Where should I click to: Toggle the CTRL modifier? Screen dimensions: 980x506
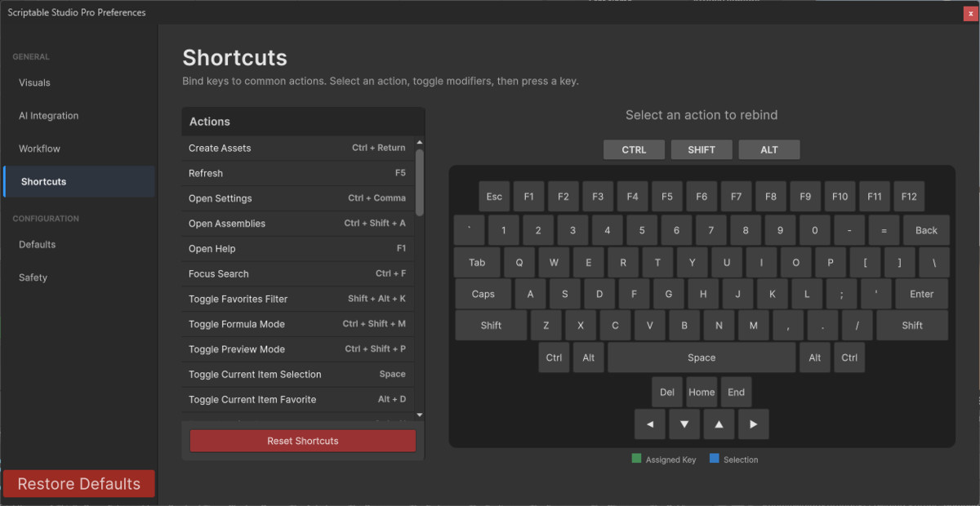tap(634, 149)
